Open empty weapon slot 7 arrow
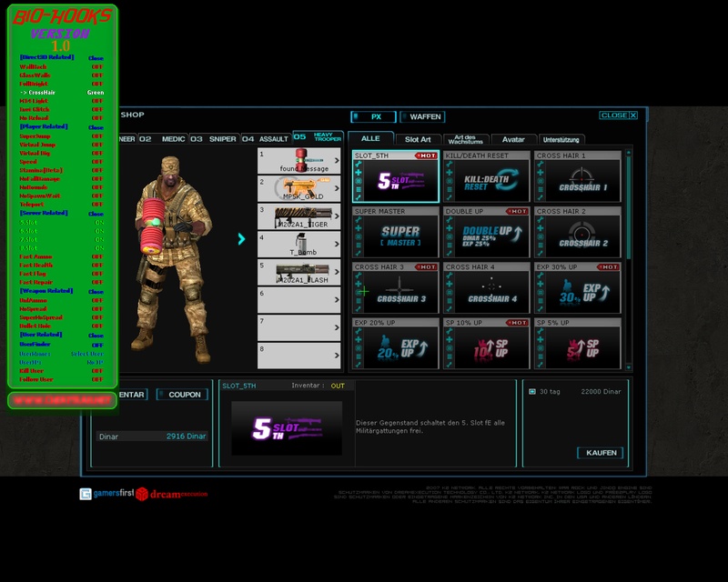This screenshot has width=728, height=582. tap(337, 327)
